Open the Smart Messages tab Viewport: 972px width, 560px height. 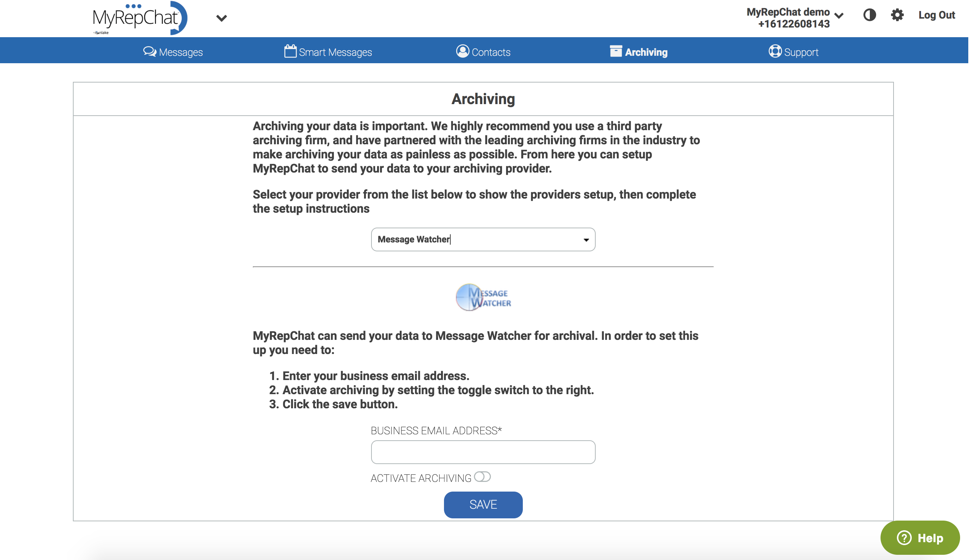[328, 52]
